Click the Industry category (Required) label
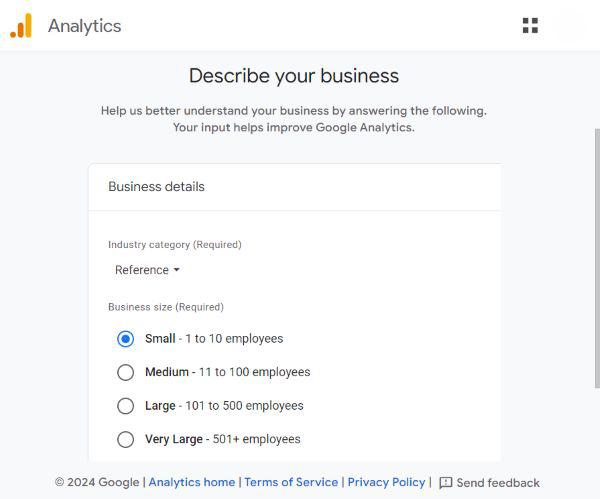Image resolution: width=600 pixels, height=499 pixels. coord(175,244)
